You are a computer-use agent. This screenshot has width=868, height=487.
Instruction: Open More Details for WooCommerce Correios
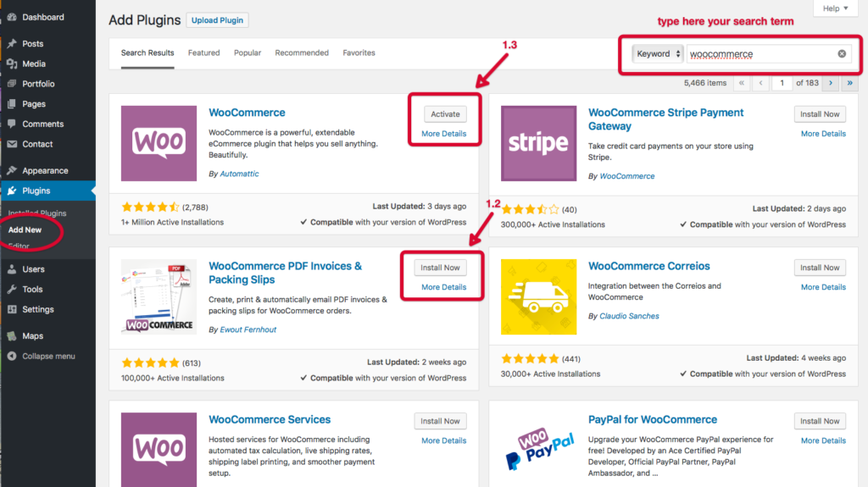pyautogui.click(x=823, y=287)
